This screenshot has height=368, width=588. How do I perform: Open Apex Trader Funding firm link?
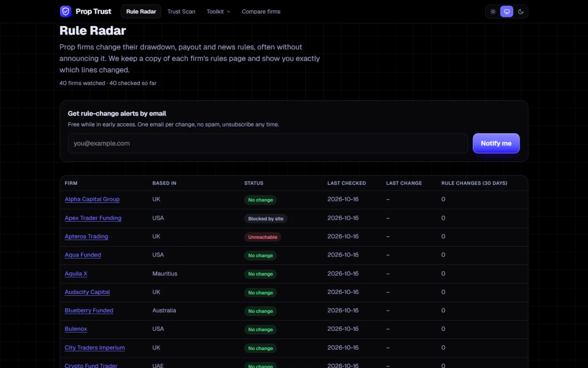click(x=93, y=218)
